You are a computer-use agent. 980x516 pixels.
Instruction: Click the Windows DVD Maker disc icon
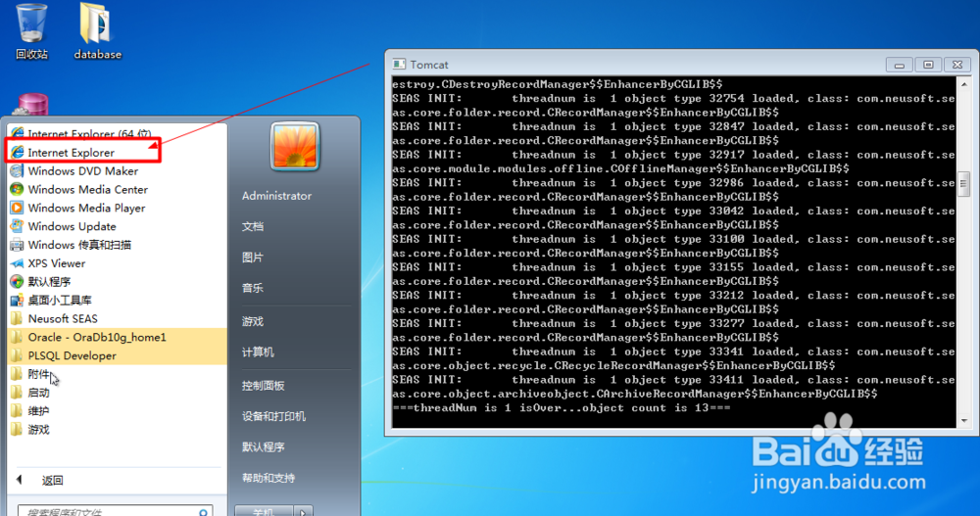(x=18, y=170)
